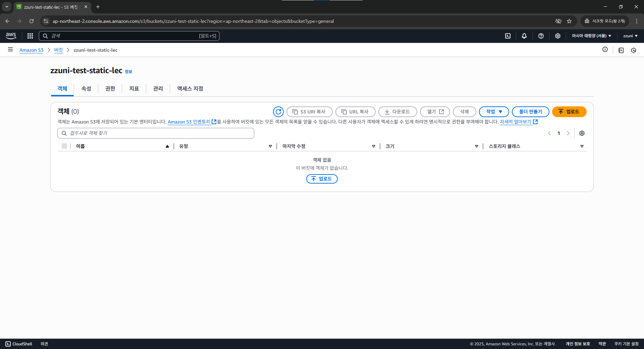Image resolution: width=644 pixels, height=349 pixels.
Task: Open CloudShell from the footer
Action: (19, 344)
